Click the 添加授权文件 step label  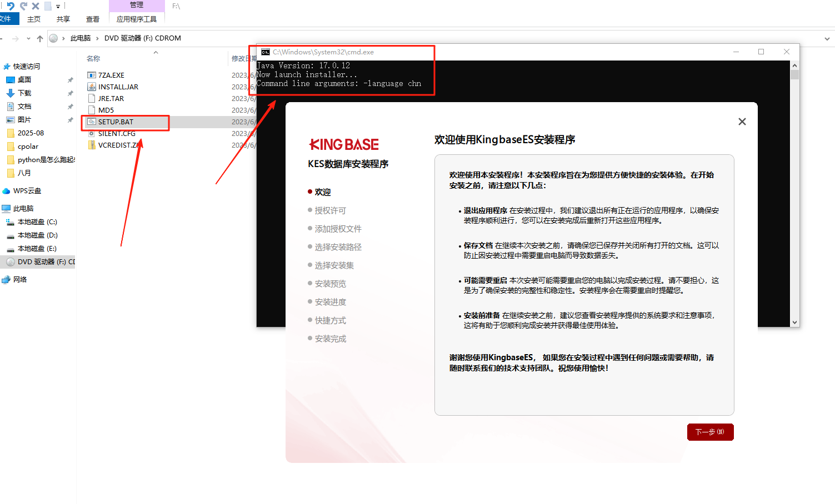(338, 229)
